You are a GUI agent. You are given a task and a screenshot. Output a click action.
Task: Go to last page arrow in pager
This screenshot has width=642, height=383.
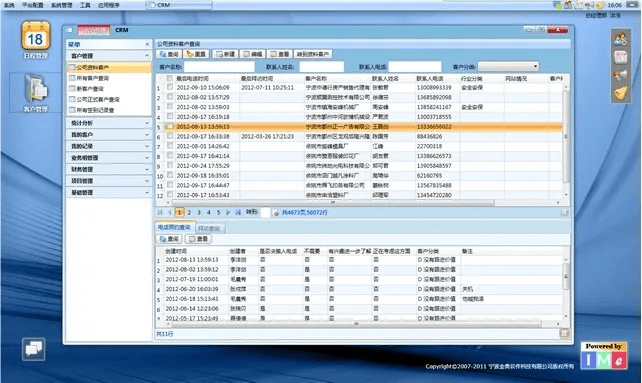(238, 212)
